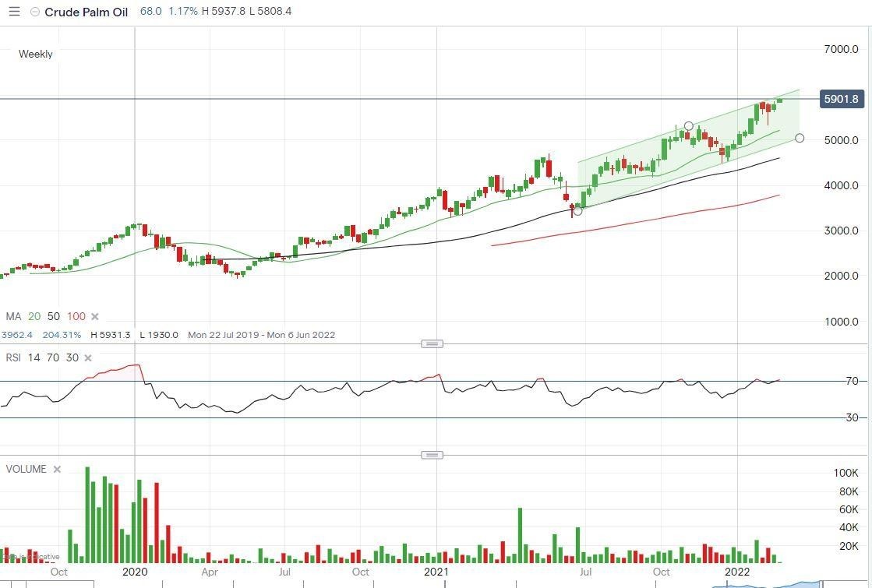Click the L 1930.0 range low value
The image size is (872, 588).
pyautogui.click(x=159, y=335)
